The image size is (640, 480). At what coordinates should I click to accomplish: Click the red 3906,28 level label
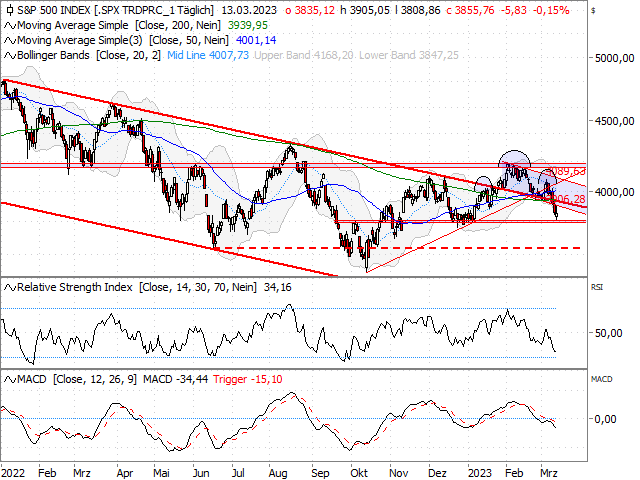pos(568,200)
